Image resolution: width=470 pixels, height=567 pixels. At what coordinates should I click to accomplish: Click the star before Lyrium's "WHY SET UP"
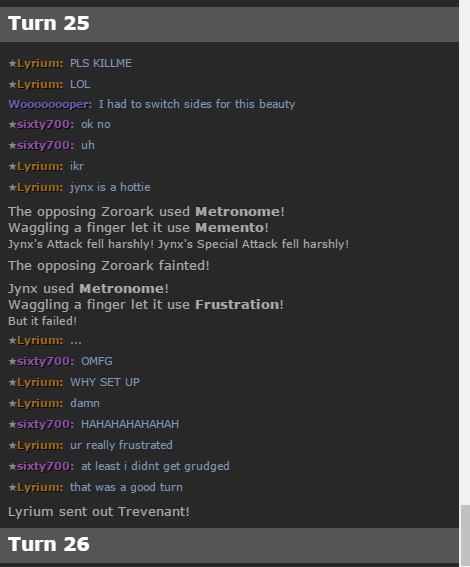point(12,382)
